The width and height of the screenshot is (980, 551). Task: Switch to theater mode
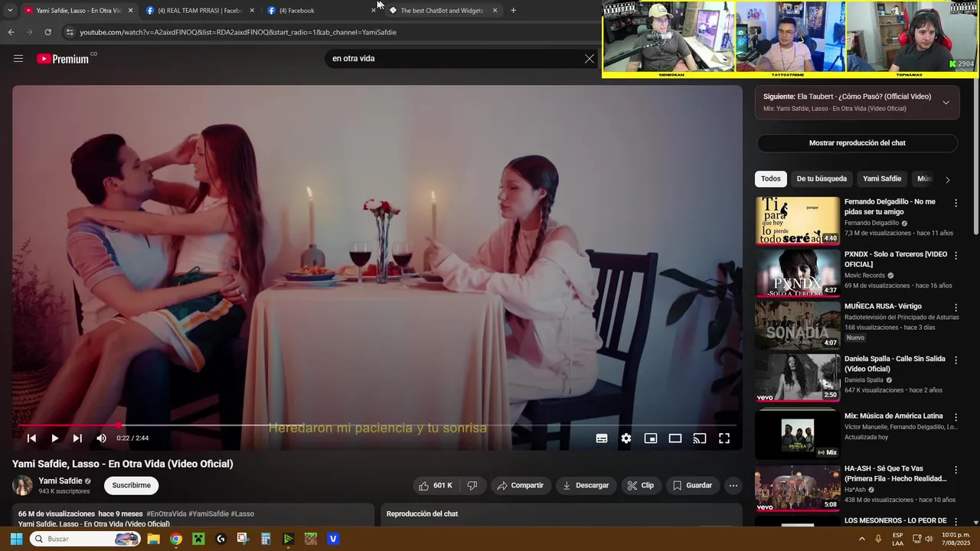pyautogui.click(x=675, y=439)
